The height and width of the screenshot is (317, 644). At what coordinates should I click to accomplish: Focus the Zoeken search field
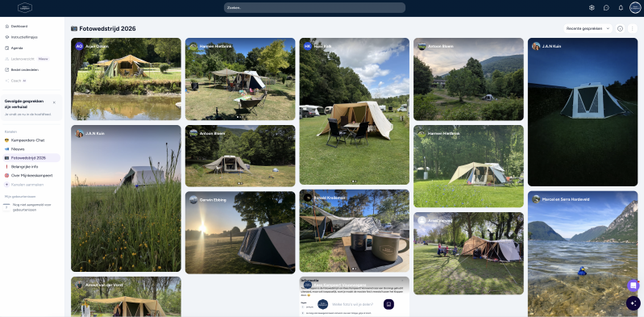coord(314,8)
